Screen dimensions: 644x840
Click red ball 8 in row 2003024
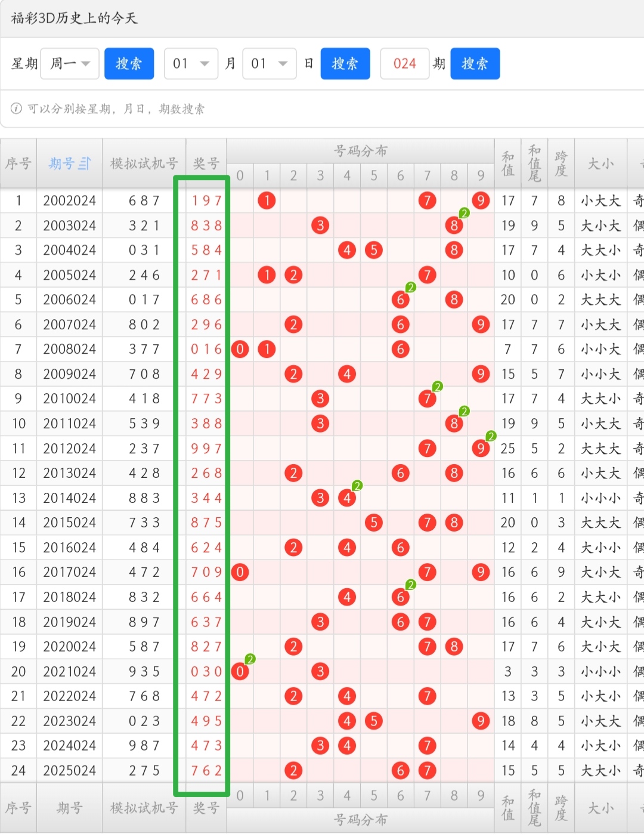click(x=454, y=226)
